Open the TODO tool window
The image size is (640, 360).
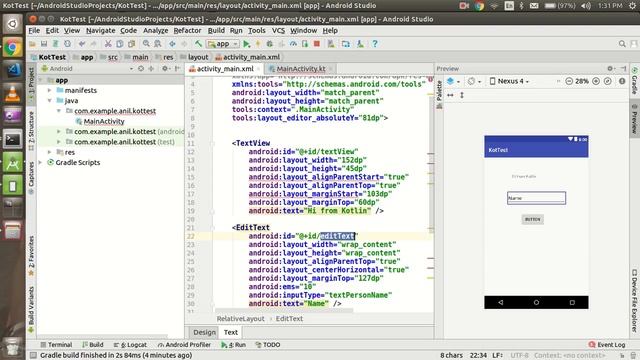268,344
